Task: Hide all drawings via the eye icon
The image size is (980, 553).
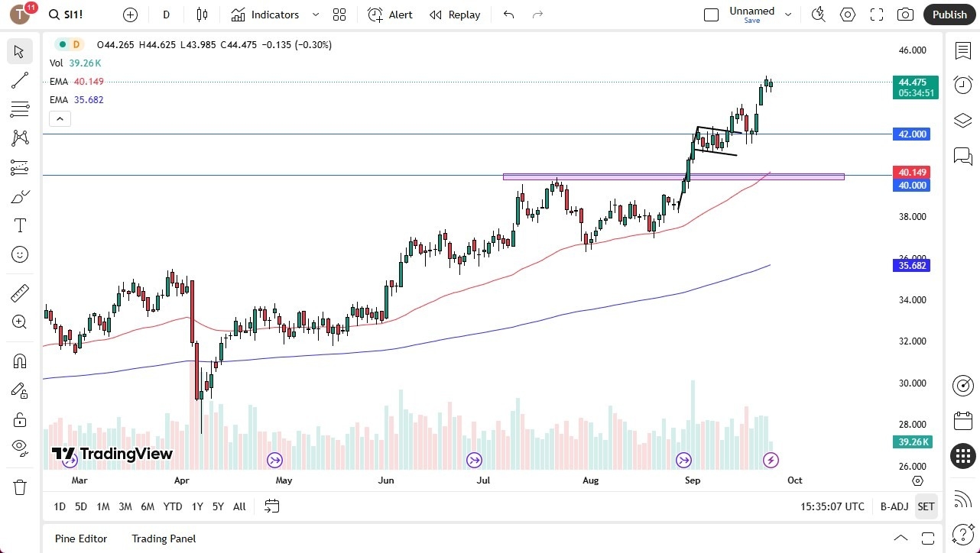Action: coord(19,448)
